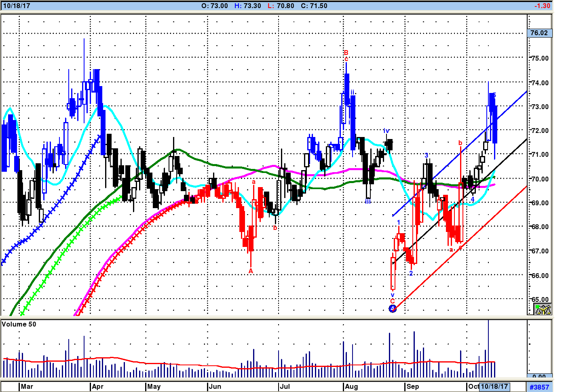Click the blue iv wave label
566x392 pixels.
[x=386, y=131]
